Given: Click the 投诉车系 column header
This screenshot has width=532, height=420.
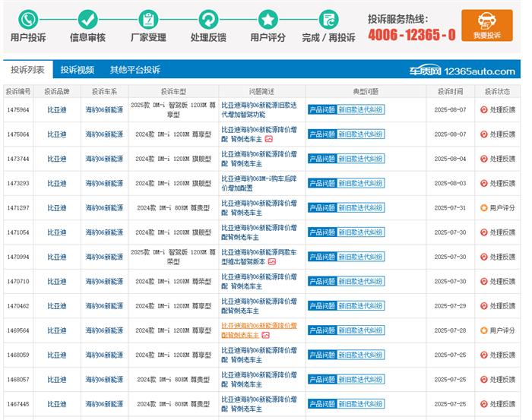Looking at the screenshot, I should click(x=104, y=92).
